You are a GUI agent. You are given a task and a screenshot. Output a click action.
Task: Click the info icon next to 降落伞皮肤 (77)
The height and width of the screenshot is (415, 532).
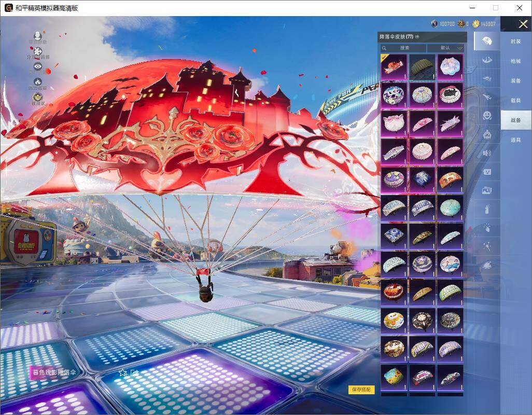[x=417, y=37]
